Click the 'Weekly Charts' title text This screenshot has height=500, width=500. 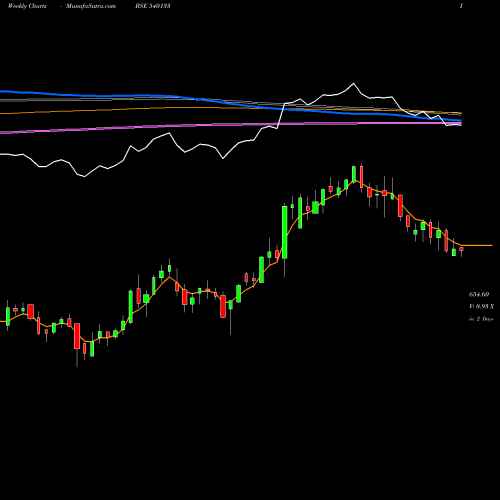(x=27, y=6)
